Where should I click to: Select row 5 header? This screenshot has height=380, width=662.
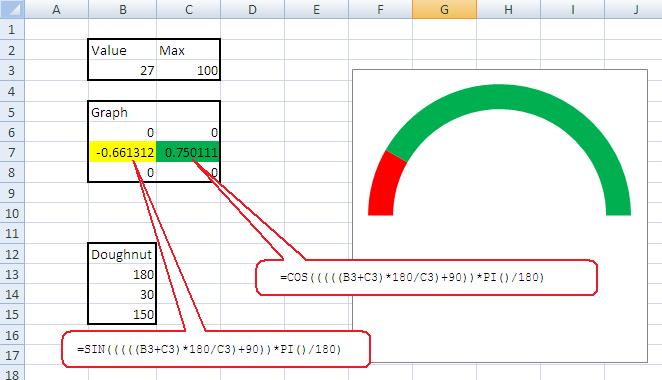click(x=12, y=111)
